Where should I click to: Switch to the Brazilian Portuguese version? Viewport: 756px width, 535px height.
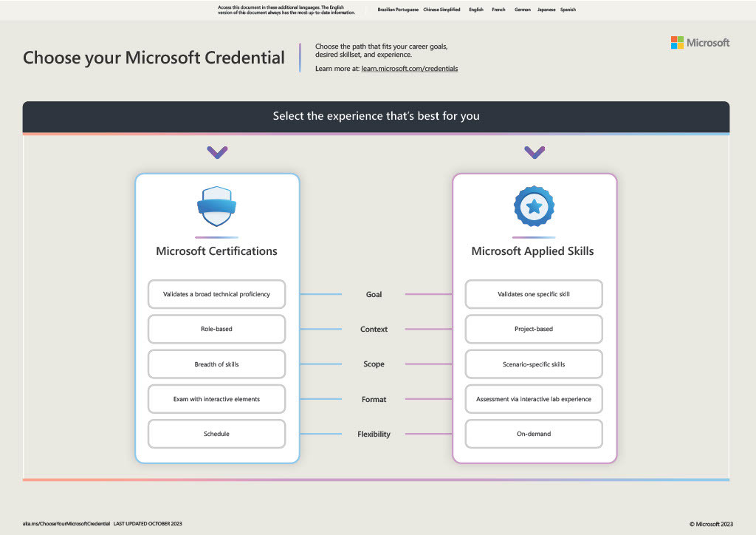(398, 10)
